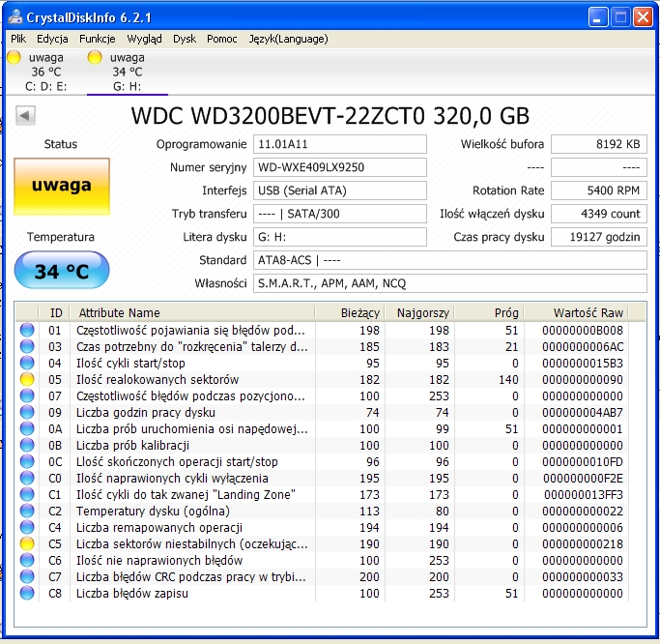Viewport: 660px width, 644px height.
Task: Minimize the CrystalDiskInfo window
Action: click(597, 17)
